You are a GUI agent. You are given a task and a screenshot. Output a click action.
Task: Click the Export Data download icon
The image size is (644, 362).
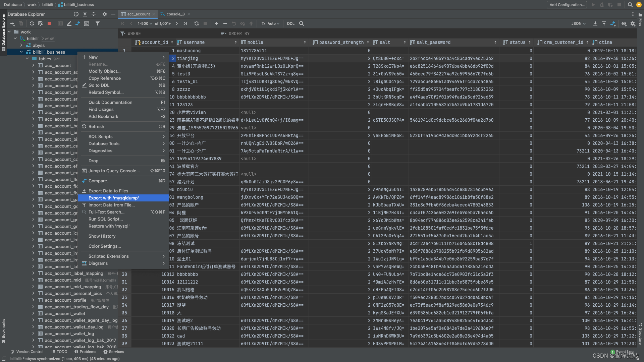tap(595, 24)
